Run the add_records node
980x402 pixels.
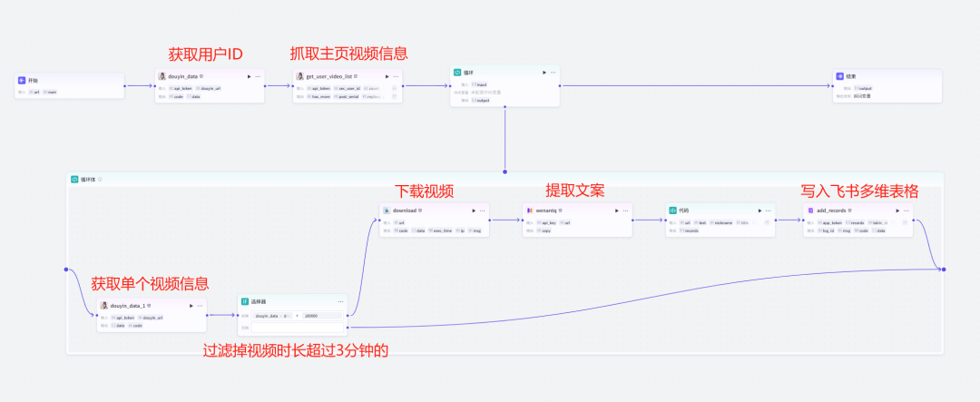tap(897, 211)
